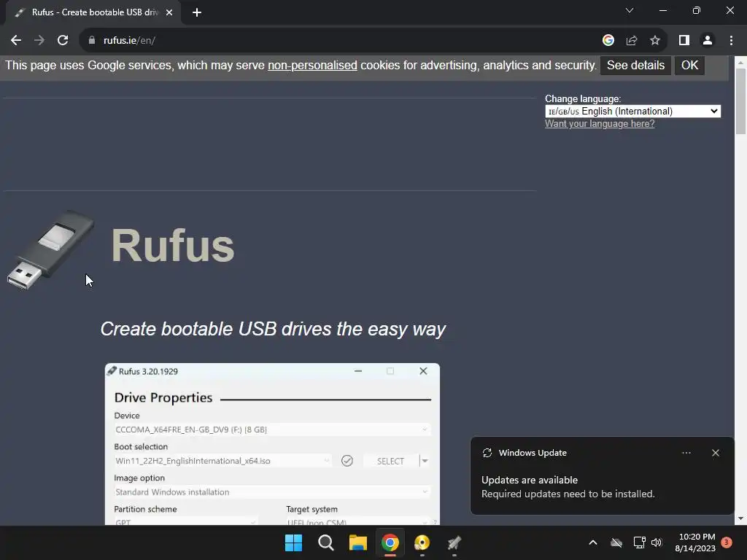Click the address bar URL rufus.ie/en/
Viewport: 747px width, 560px height.
tap(129, 41)
